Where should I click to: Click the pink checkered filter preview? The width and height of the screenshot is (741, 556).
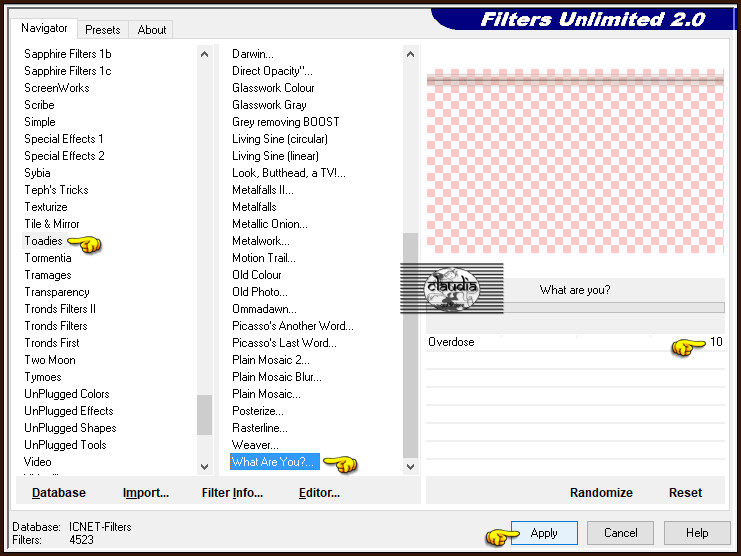tap(575, 161)
